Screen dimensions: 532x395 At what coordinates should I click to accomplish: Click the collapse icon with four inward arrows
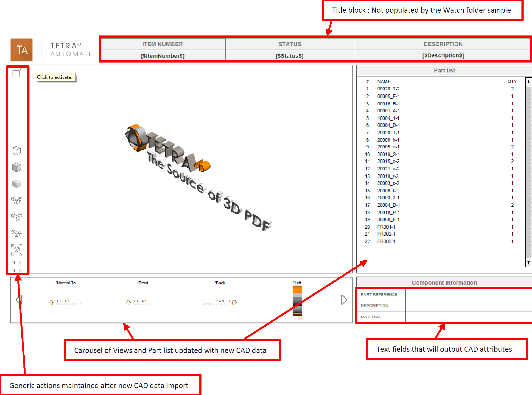17,266
